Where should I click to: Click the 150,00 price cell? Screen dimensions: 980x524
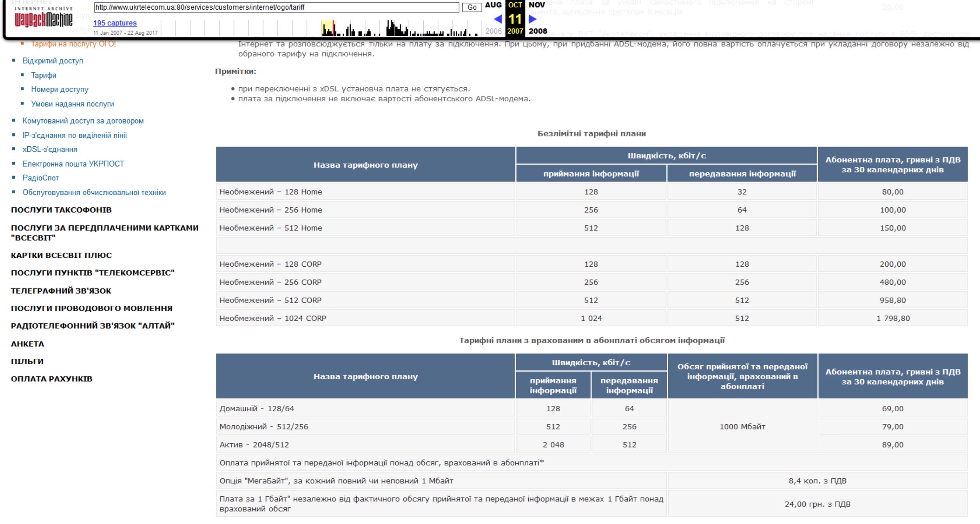[893, 228]
